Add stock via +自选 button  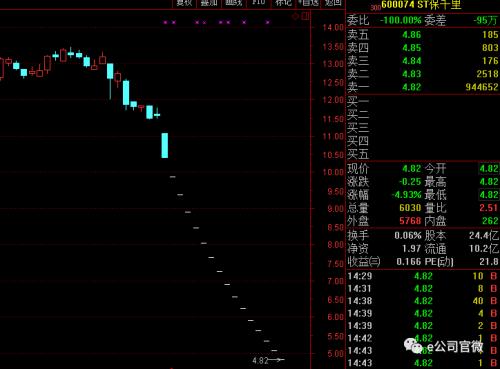coord(308,3)
